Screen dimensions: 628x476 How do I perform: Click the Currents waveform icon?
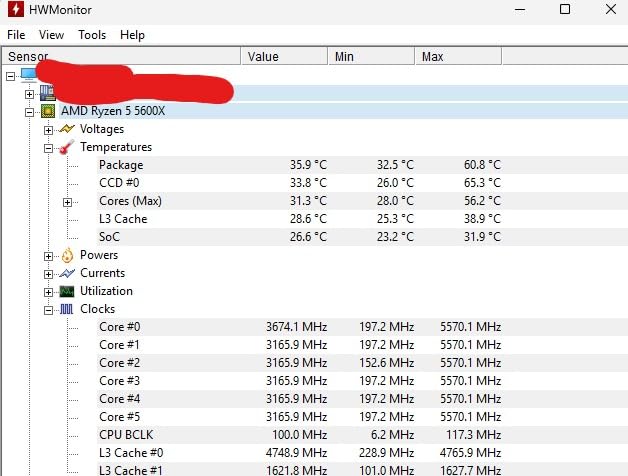[67, 273]
